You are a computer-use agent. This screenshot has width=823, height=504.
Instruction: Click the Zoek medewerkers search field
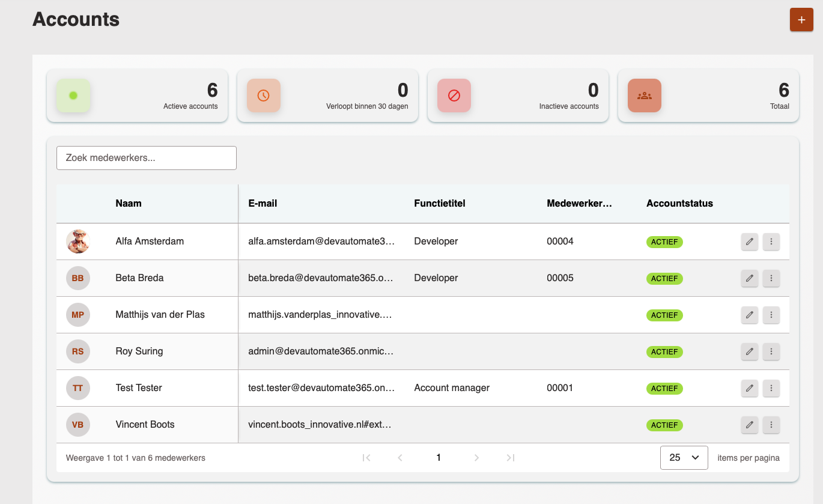click(147, 158)
